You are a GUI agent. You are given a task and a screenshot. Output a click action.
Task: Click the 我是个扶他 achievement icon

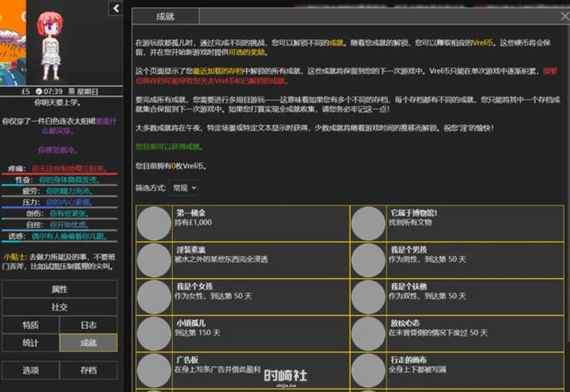(368, 297)
